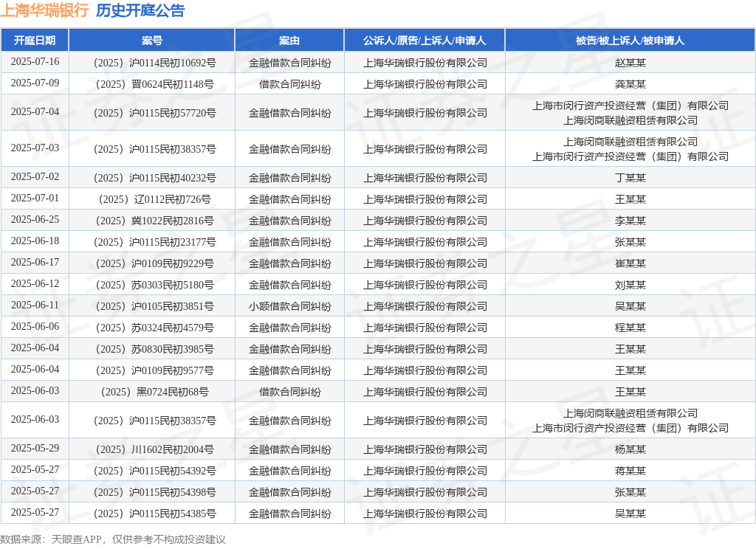Click the date 2025-06-18
The width and height of the screenshot is (756, 546).
click(35, 241)
